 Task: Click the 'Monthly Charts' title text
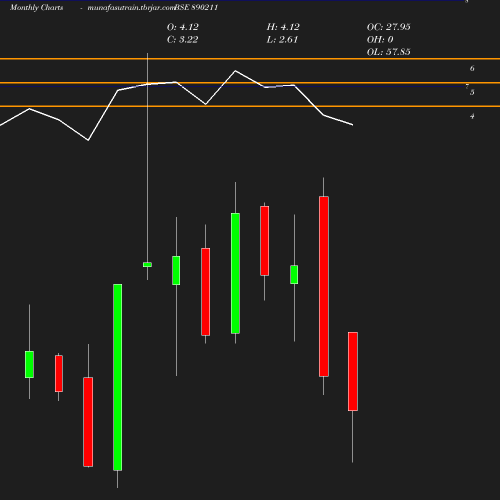click(x=36, y=7)
